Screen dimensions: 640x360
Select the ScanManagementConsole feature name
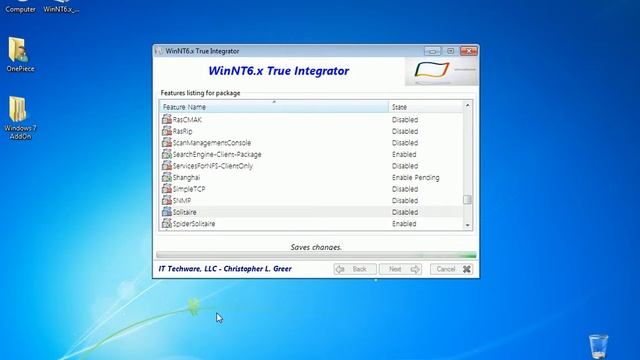click(212, 143)
